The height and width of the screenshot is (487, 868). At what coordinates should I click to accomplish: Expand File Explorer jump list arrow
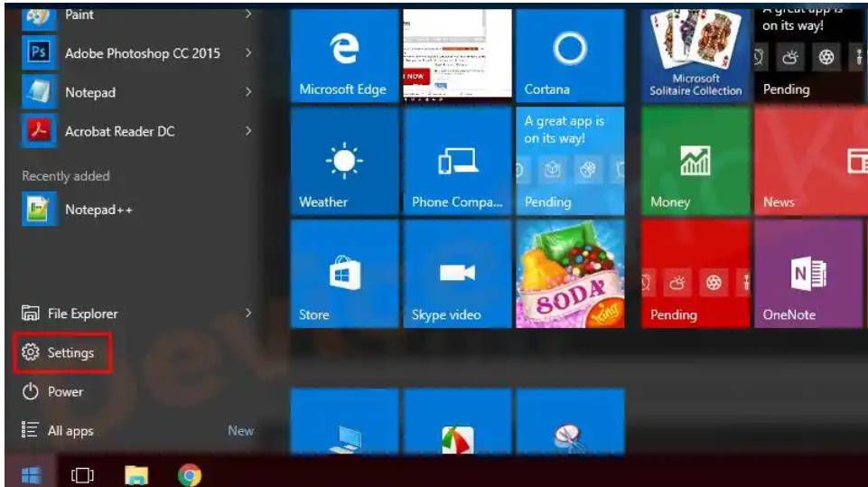coord(248,314)
